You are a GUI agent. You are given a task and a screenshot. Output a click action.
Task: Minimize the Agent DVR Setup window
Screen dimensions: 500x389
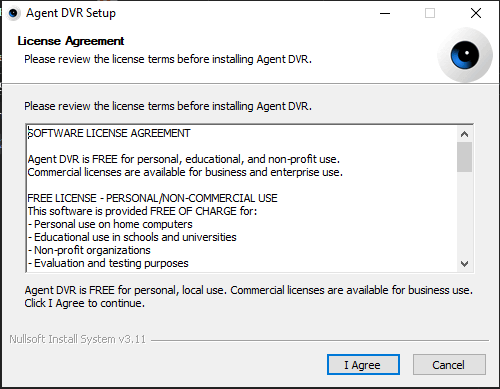coord(385,13)
